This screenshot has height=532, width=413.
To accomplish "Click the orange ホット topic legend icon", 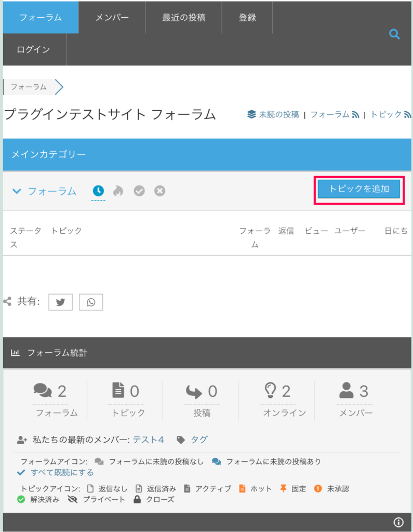I will click(242, 488).
